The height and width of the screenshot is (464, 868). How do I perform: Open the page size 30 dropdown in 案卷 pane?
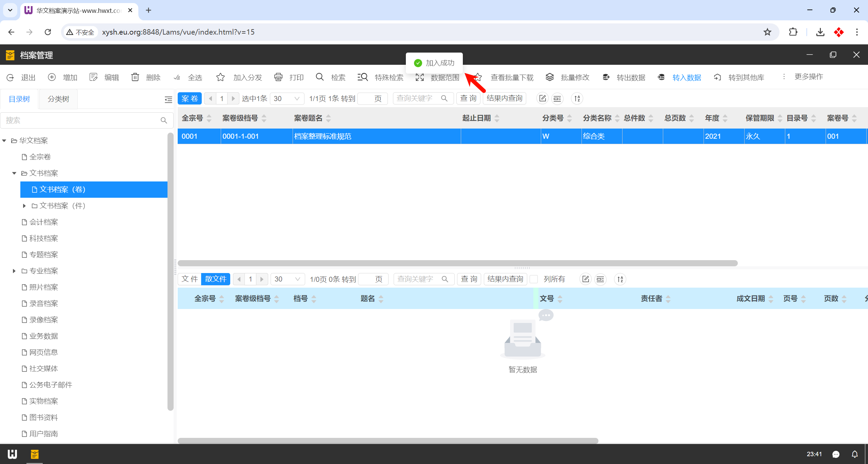pos(287,99)
